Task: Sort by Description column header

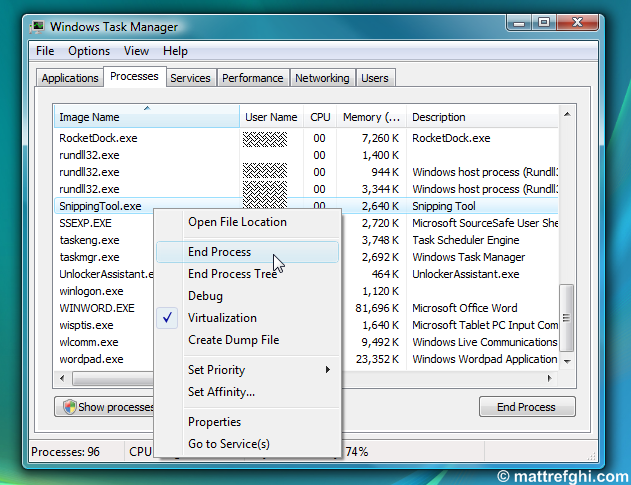Action: coord(483,117)
